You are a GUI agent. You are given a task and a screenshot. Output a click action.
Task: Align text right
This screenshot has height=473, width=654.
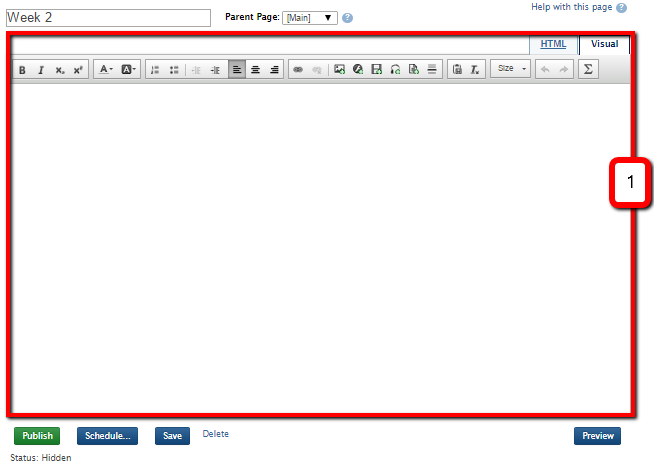[274, 69]
